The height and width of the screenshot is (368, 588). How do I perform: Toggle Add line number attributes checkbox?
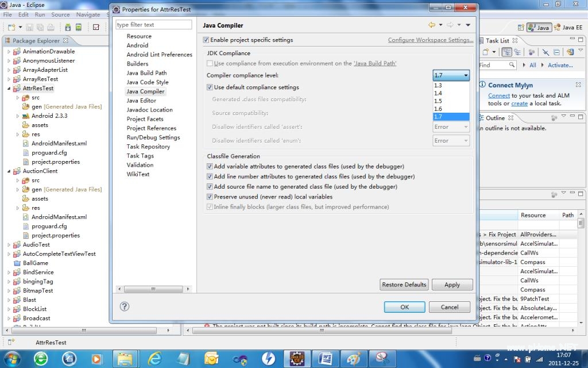click(210, 177)
